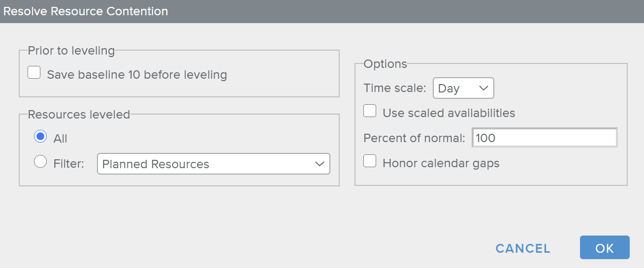Click the chevron arrow beside Planned Resources
This screenshot has height=268, width=644.
tap(320, 164)
